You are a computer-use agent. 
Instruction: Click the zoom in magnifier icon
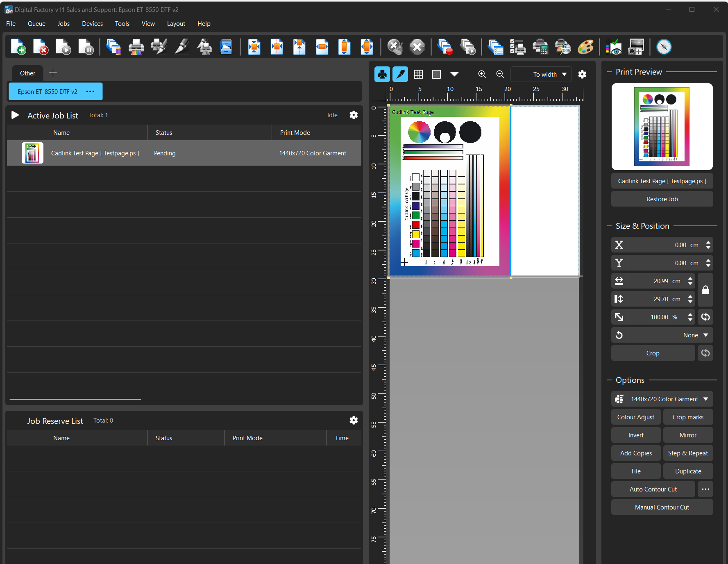pos(482,74)
